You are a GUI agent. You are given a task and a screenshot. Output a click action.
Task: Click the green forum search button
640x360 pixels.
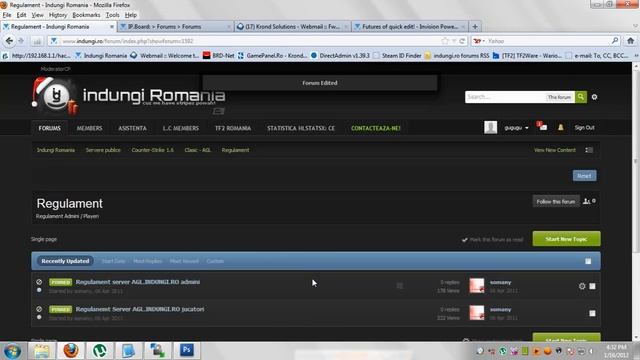(x=581, y=97)
